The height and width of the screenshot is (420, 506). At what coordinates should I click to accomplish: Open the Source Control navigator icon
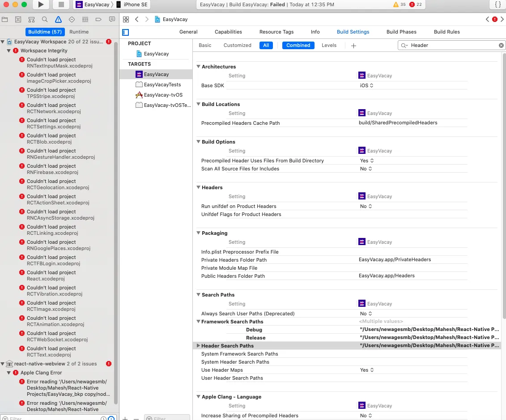click(x=18, y=19)
